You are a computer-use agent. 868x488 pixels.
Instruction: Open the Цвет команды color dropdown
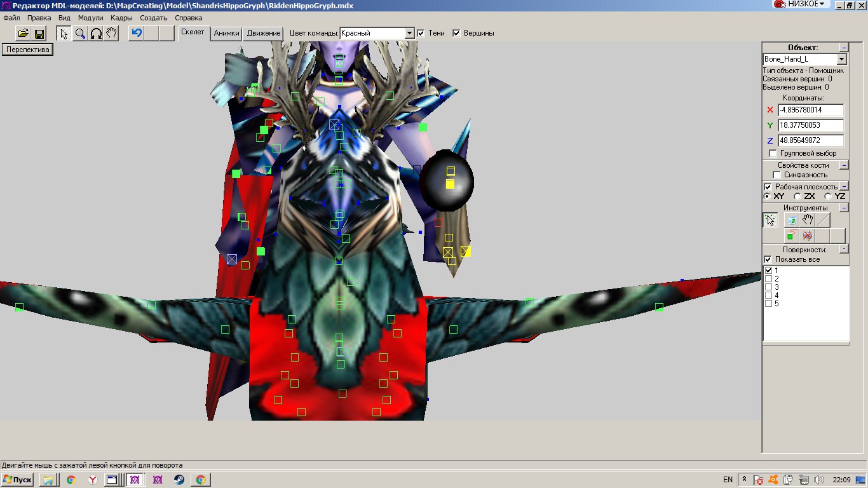tap(410, 33)
